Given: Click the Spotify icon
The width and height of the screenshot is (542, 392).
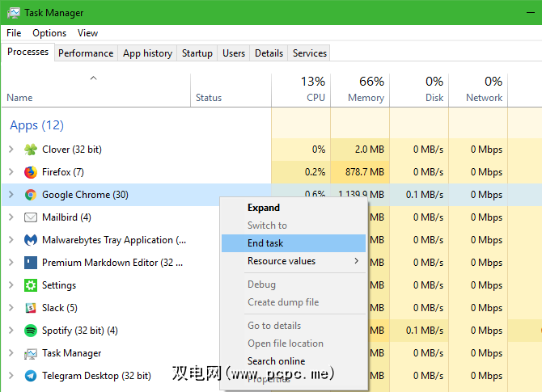Looking at the screenshot, I should tap(31, 331).
